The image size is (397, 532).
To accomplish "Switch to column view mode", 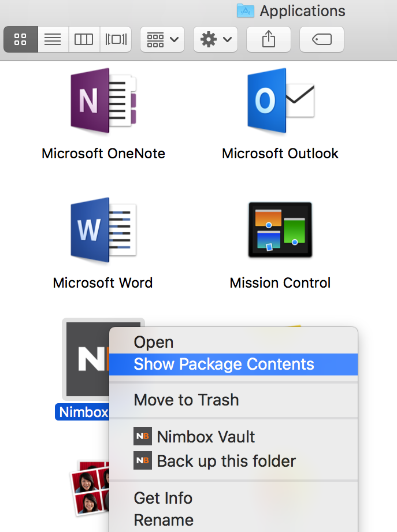I will [84, 39].
